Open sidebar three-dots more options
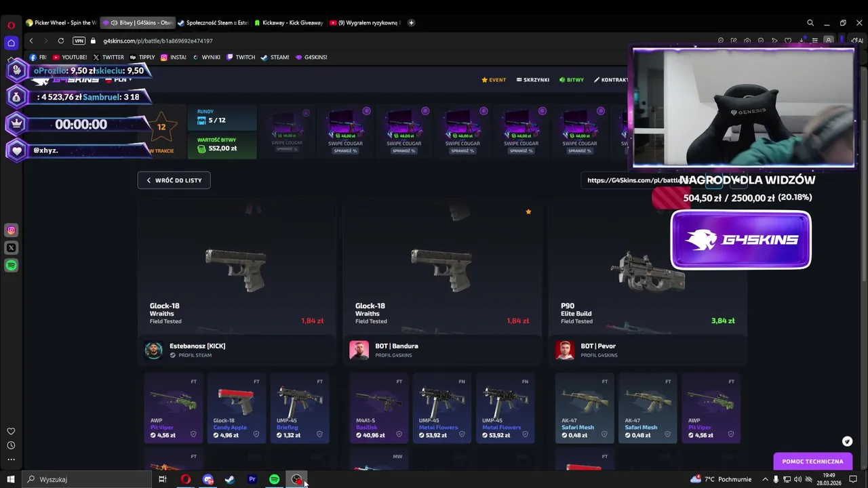868x488 pixels. [11, 460]
